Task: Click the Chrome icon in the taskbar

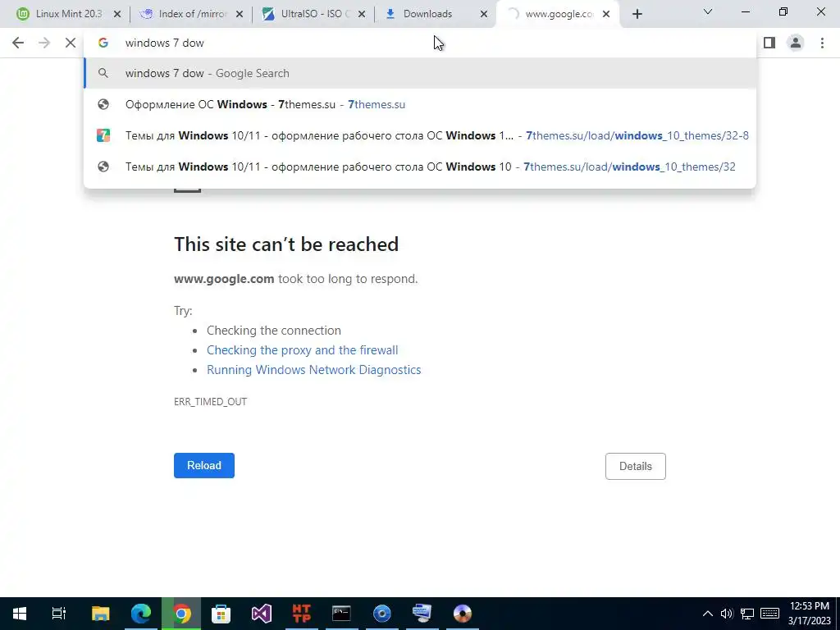Action: point(181,614)
